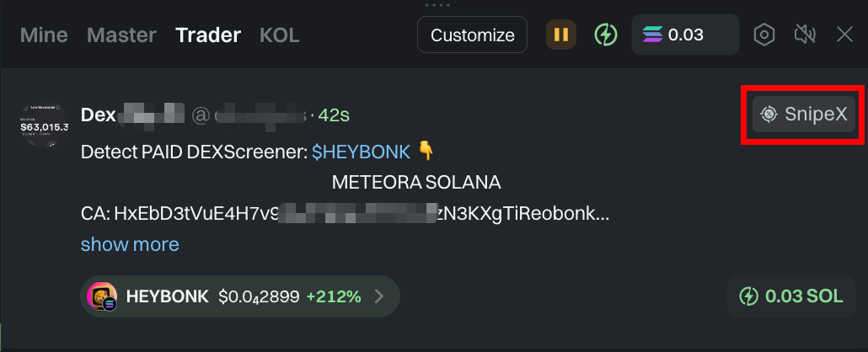Screen dimensions: 868x352
Task: Open the KOL tab
Action: click(x=279, y=35)
